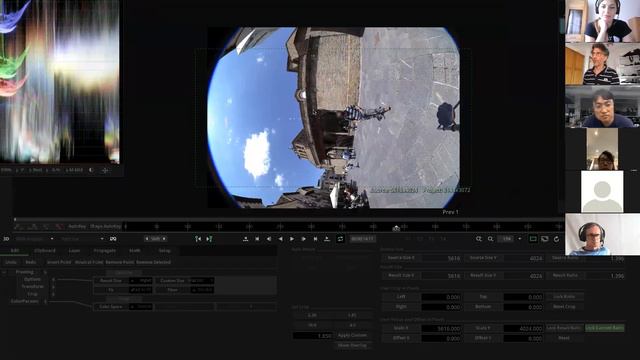Screen dimensions: 640x360
Task: Open the Result Size dropdown
Action: click(x=141, y=281)
